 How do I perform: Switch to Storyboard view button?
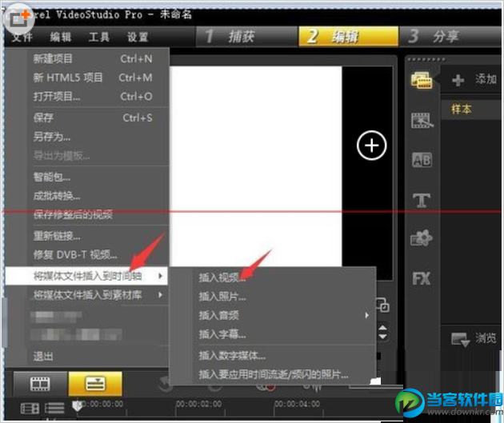point(40,384)
